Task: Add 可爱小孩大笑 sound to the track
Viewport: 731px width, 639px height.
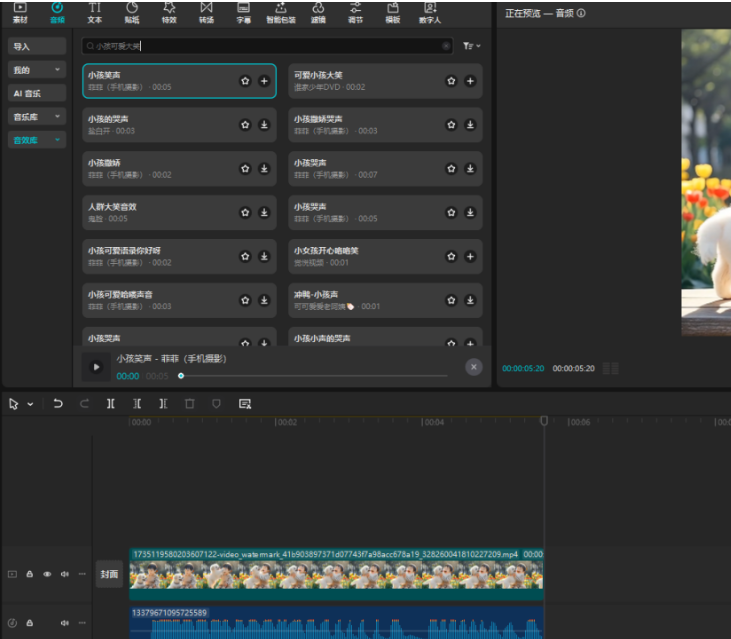Action: [470, 81]
